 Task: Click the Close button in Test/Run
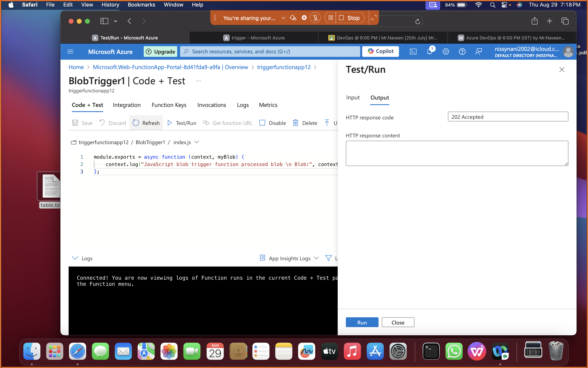pos(398,322)
